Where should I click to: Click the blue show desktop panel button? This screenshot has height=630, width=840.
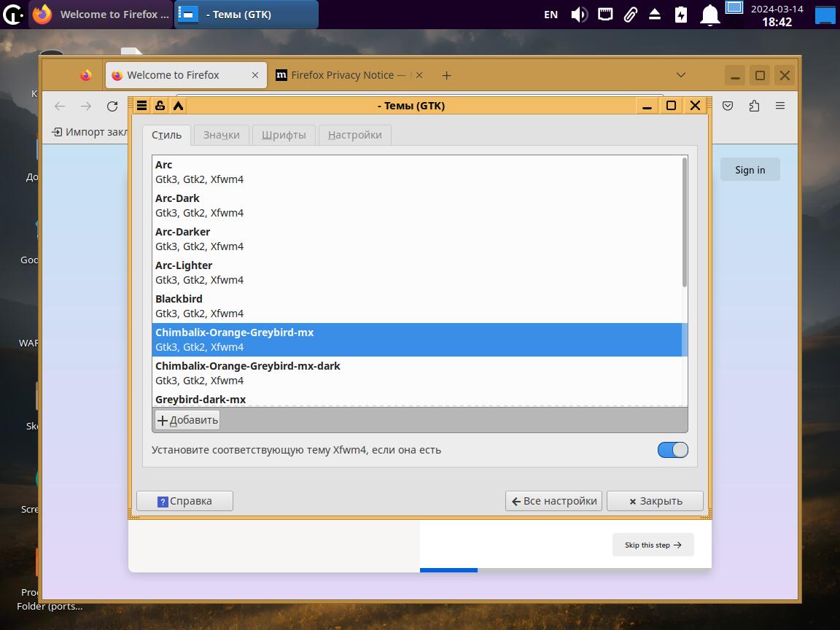click(825, 15)
